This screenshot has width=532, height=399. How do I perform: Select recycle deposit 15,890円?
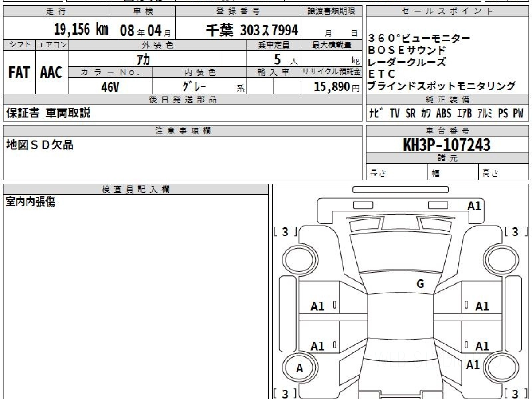[337, 87]
